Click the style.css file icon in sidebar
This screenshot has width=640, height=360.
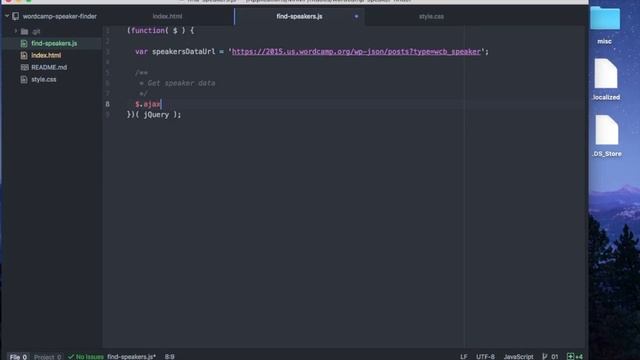pos(24,79)
